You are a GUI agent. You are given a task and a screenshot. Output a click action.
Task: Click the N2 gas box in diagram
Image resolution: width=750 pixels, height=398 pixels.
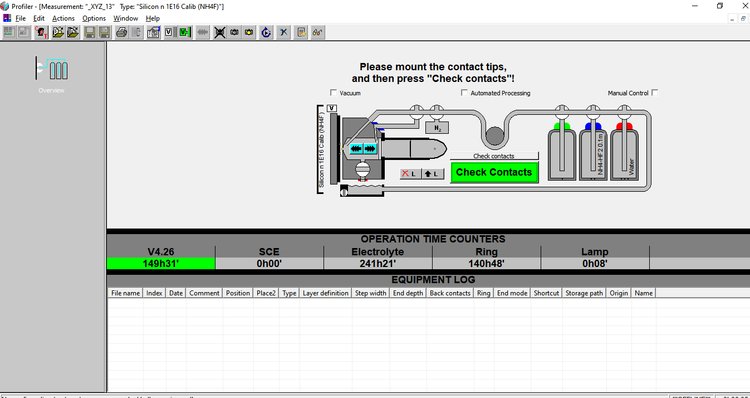point(437,128)
